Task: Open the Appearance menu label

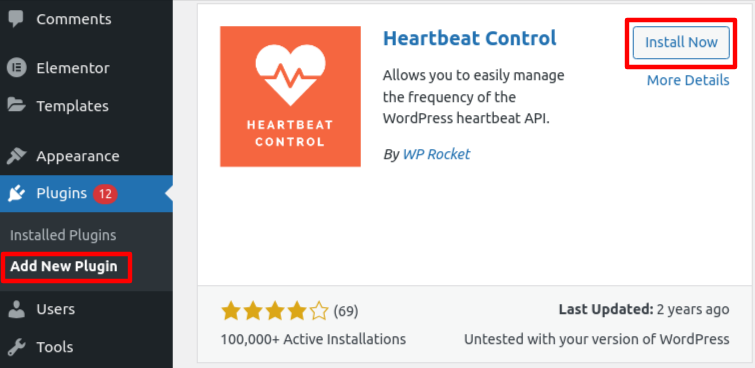Action: coord(78,157)
